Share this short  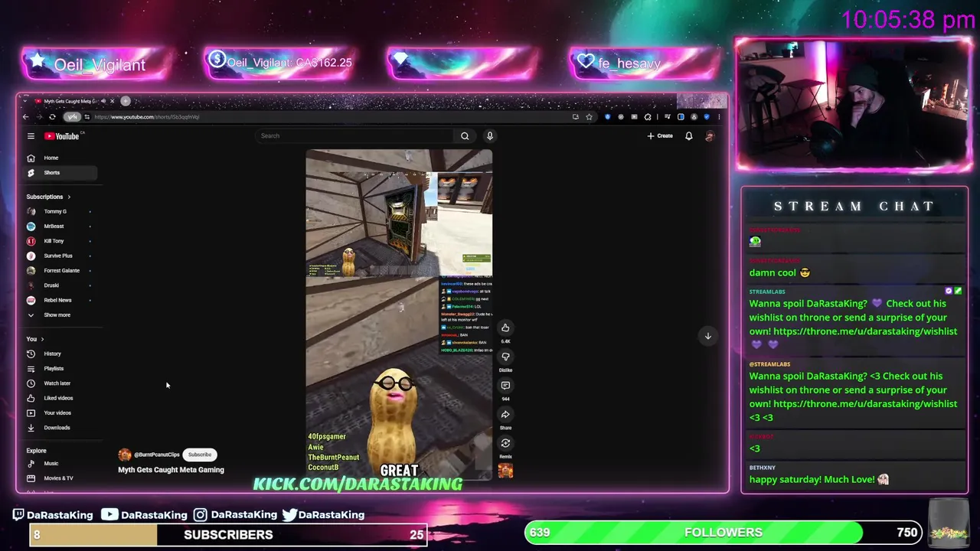pos(505,415)
